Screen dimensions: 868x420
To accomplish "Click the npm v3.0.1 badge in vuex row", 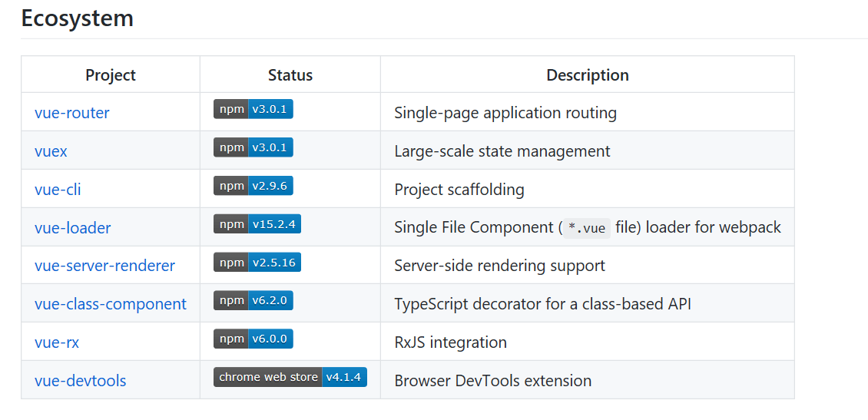I will [x=253, y=147].
